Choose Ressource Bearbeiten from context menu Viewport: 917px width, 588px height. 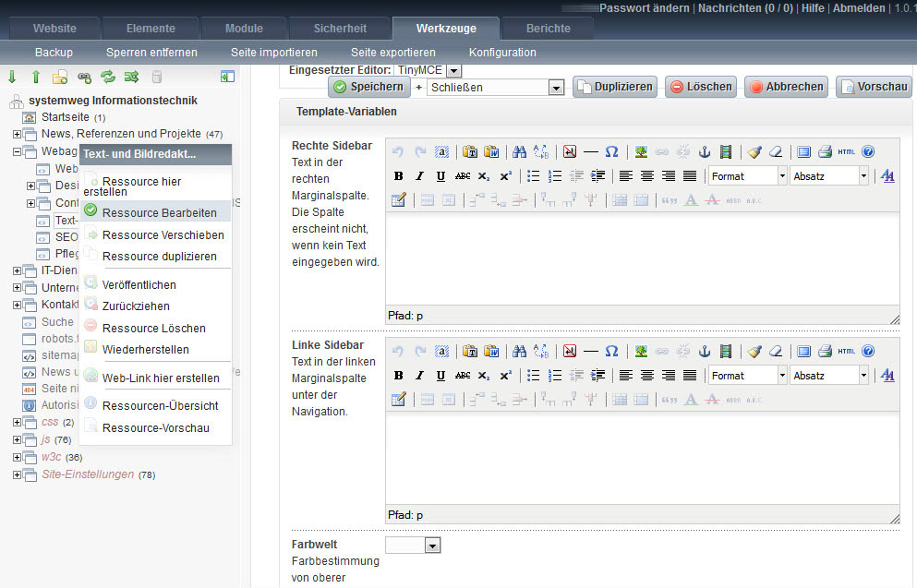pyautogui.click(x=155, y=212)
